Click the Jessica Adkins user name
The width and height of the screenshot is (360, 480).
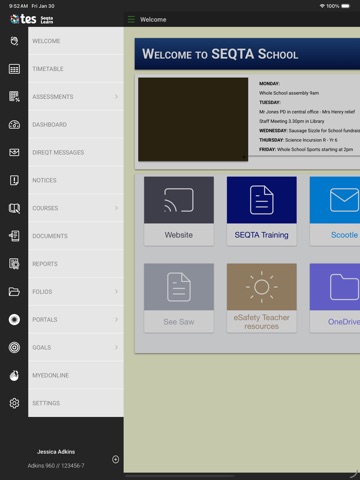[56, 452]
